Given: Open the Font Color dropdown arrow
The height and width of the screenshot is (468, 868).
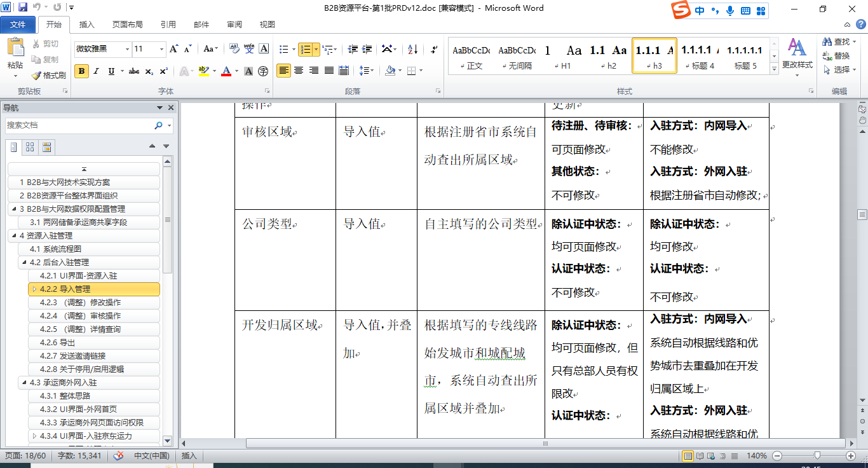Looking at the screenshot, I should pyautogui.click(x=236, y=71).
